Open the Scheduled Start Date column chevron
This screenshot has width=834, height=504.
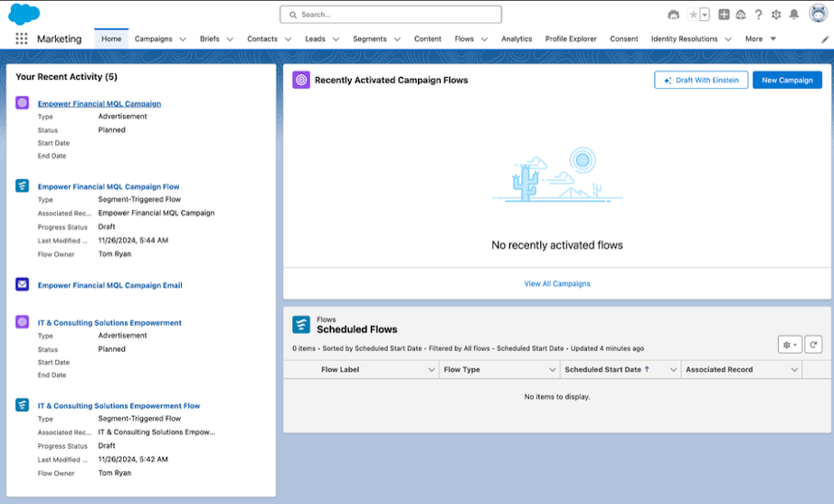(x=673, y=369)
